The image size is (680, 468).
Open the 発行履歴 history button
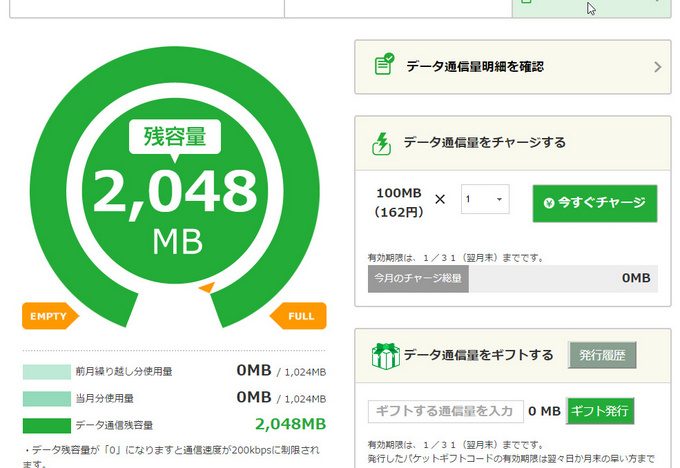(x=602, y=355)
